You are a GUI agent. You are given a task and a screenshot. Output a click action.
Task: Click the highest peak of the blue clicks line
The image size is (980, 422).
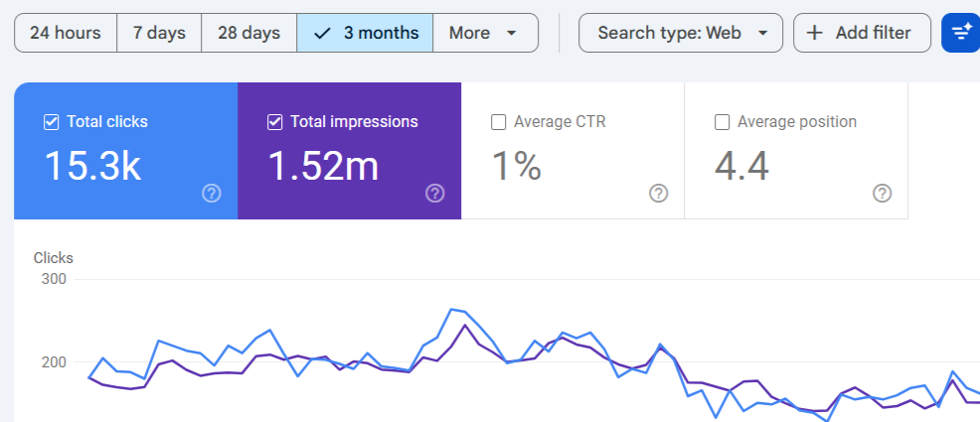(451, 309)
